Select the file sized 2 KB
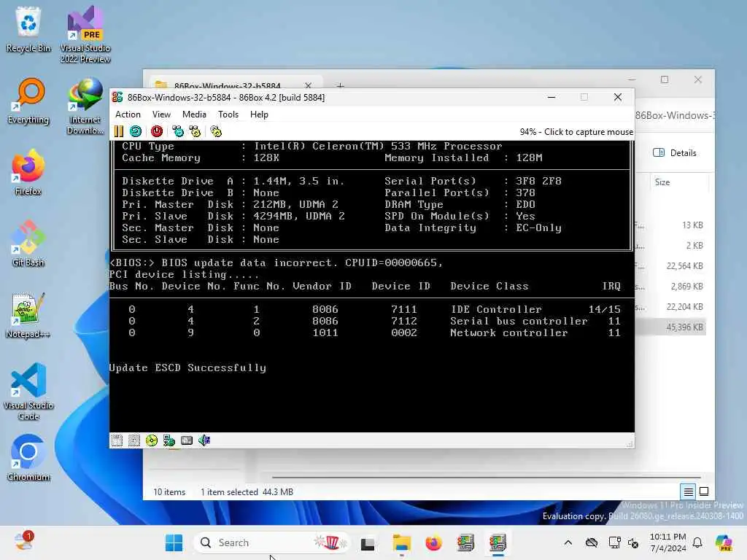747x560 pixels. click(x=670, y=245)
